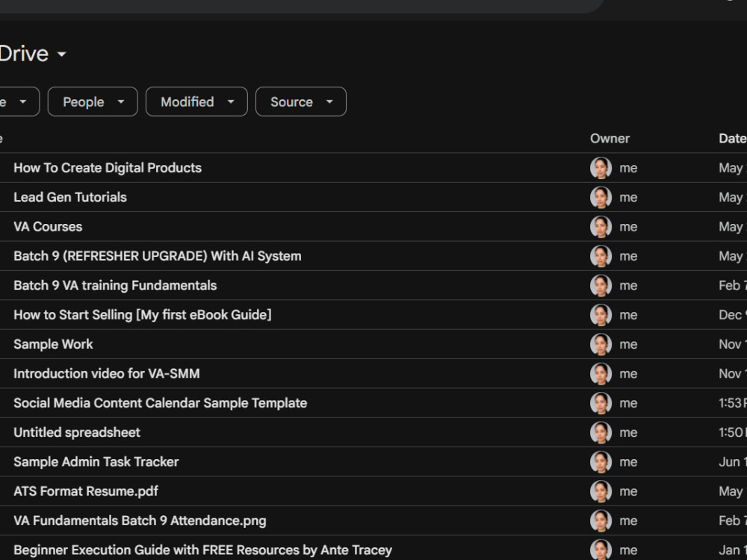Click owner avatar for ATS Format Resume.pdf
747x560 pixels.
tap(601, 491)
